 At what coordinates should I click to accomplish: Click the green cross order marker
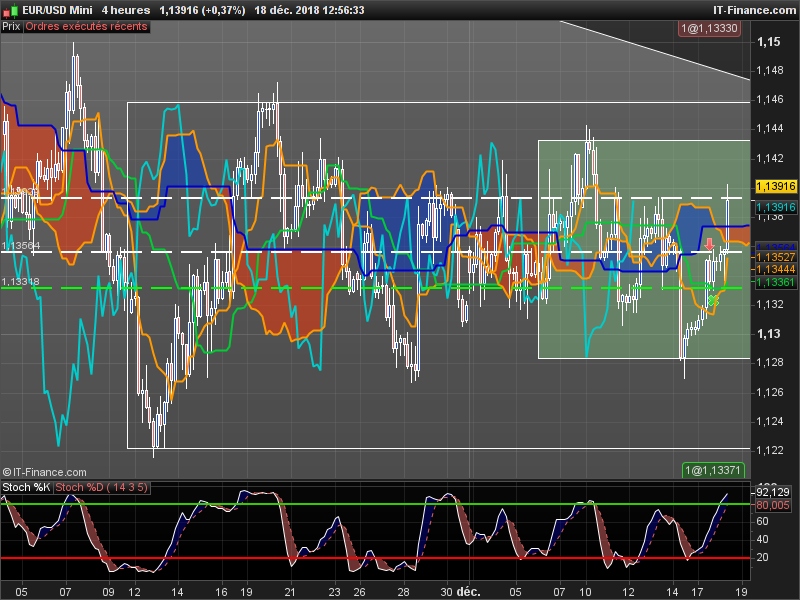(x=712, y=299)
